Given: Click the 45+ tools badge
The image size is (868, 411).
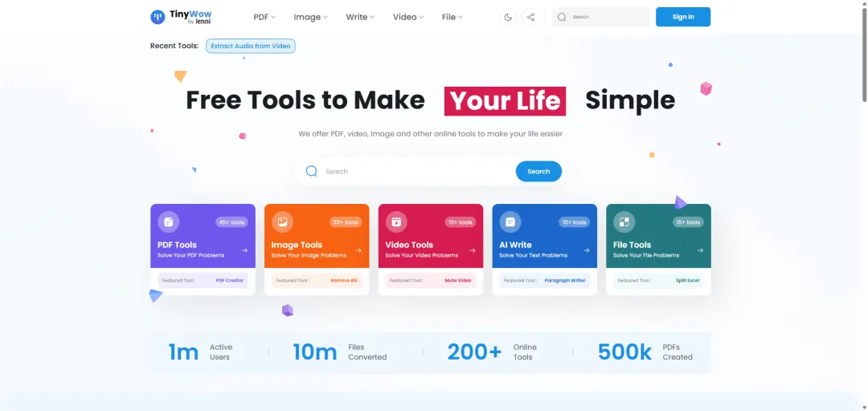Looking at the screenshot, I should point(232,222).
